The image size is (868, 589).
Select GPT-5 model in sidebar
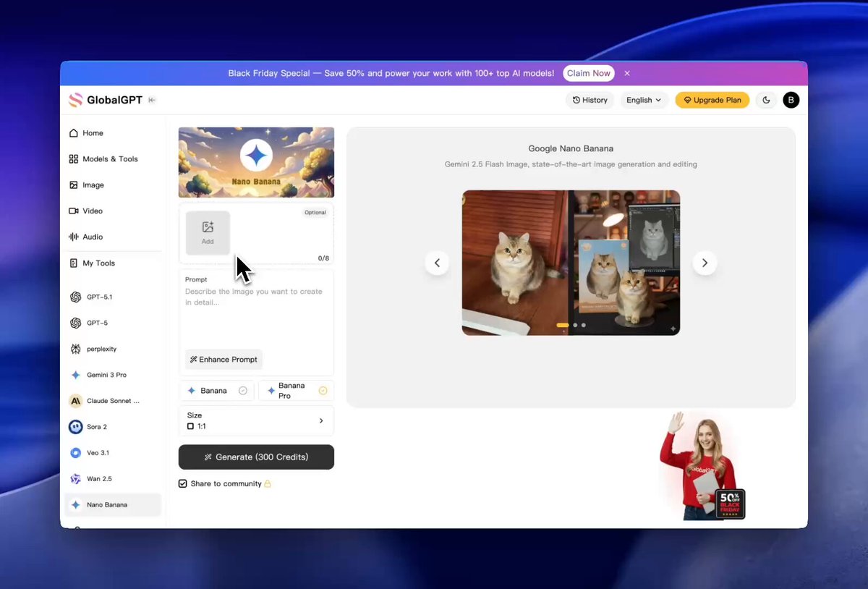tap(113, 323)
